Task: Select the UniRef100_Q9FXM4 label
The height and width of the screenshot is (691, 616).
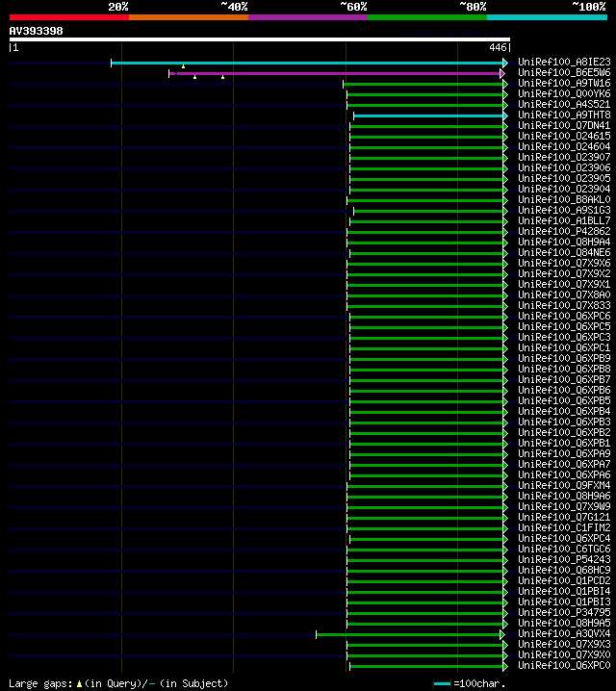Action: [x=564, y=485]
